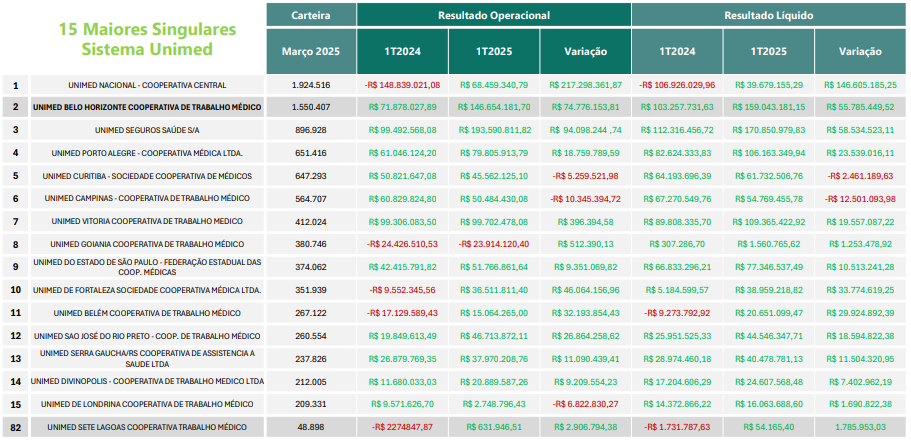Screen dimensions: 911x447
Task: Click value R$ 307.286,70
Action: point(677,244)
